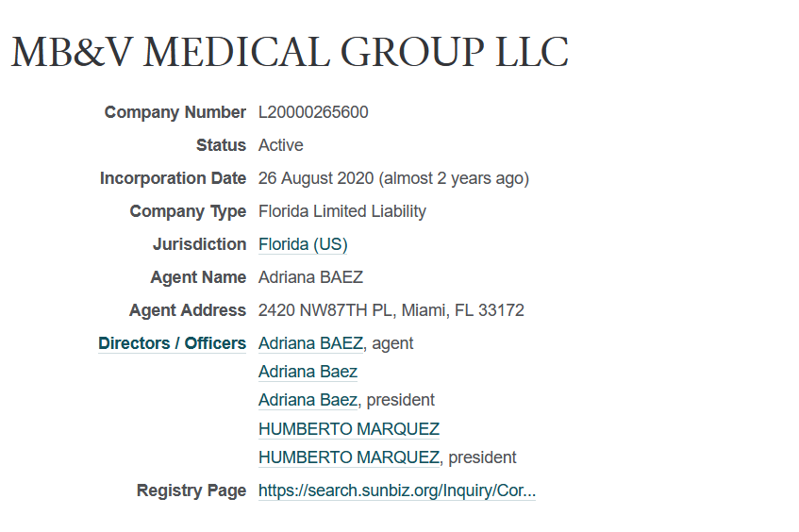799x532 pixels.
Task: Click the company number L20000265600
Action: tap(313, 112)
